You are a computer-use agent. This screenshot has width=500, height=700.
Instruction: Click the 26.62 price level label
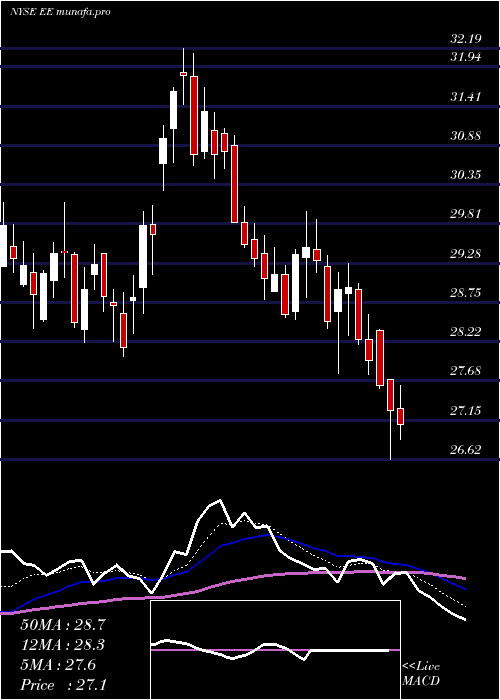[x=466, y=450]
